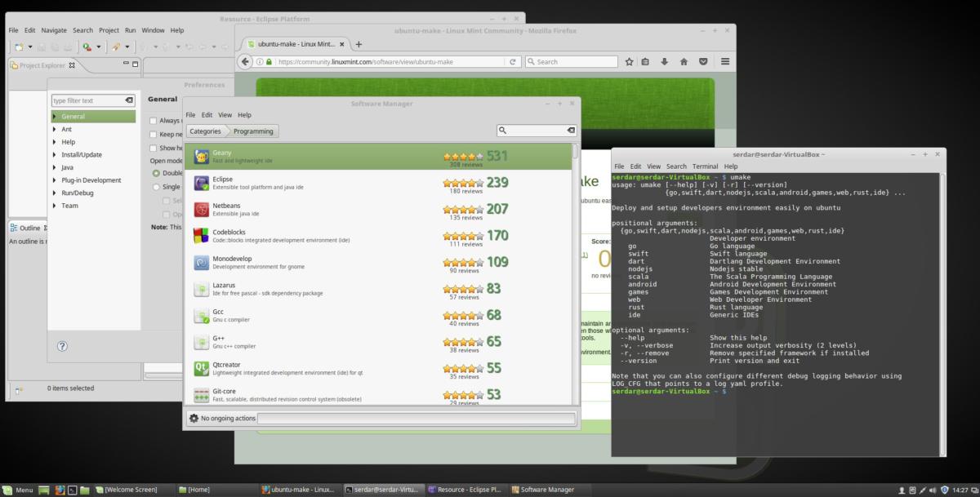Open the Pocket icon in Firefox
Image resolution: width=980 pixels, height=497 pixels.
click(702, 61)
